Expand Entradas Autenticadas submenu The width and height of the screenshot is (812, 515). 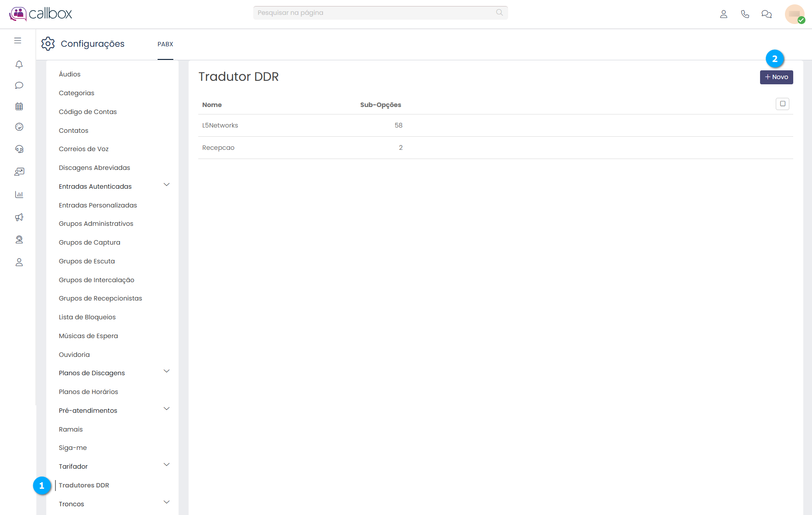coord(166,185)
